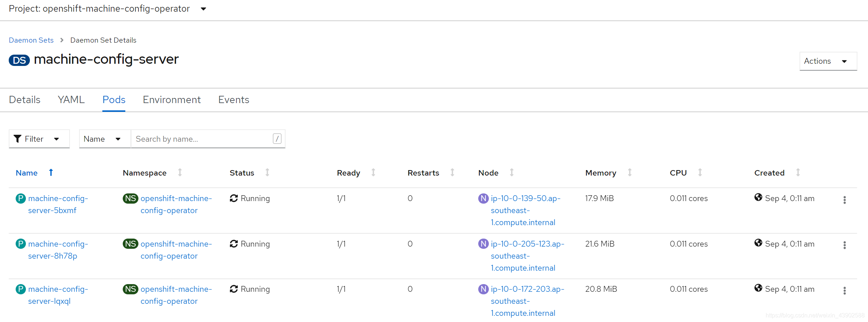The image size is (868, 322).
Task: Click the 20.8 MiB memory value
Action: [x=601, y=289]
